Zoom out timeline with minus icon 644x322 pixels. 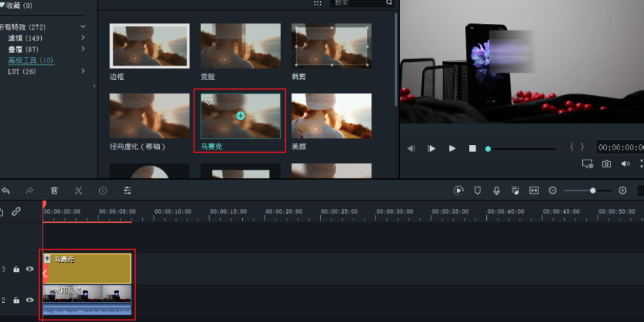coord(553,191)
